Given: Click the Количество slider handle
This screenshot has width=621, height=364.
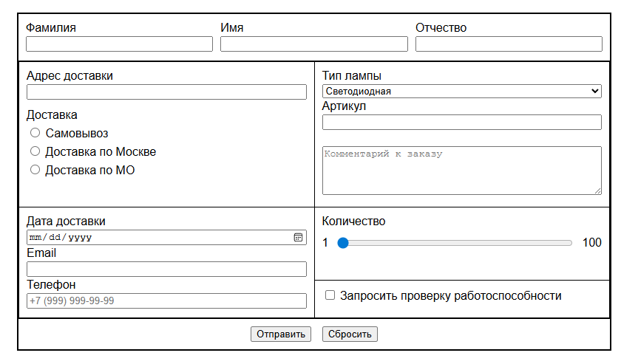Looking at the screenshot, I should tap(343, 242).
